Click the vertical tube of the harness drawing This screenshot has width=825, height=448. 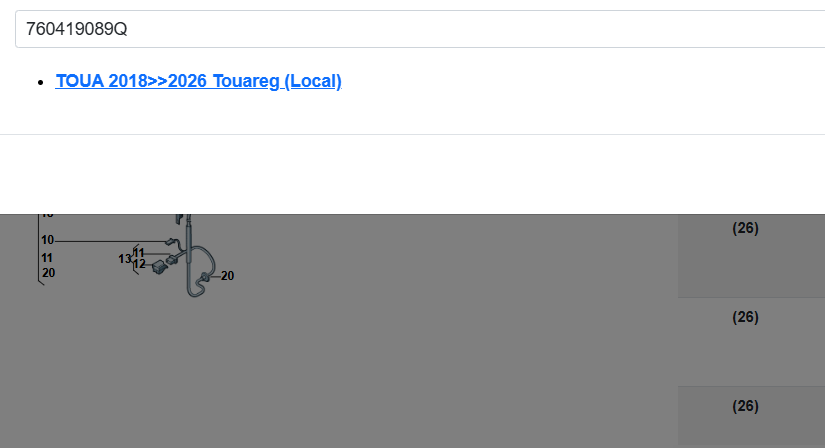point(189,247)
